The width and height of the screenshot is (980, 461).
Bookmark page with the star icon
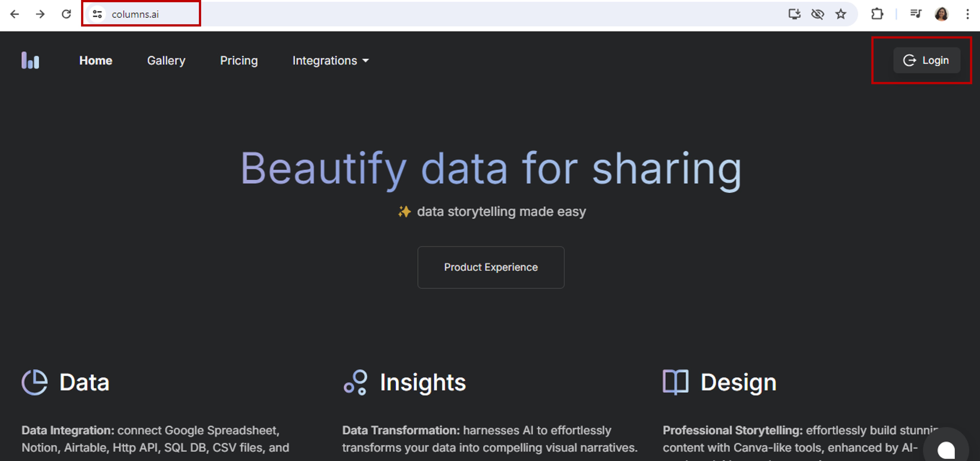point(840,14)
